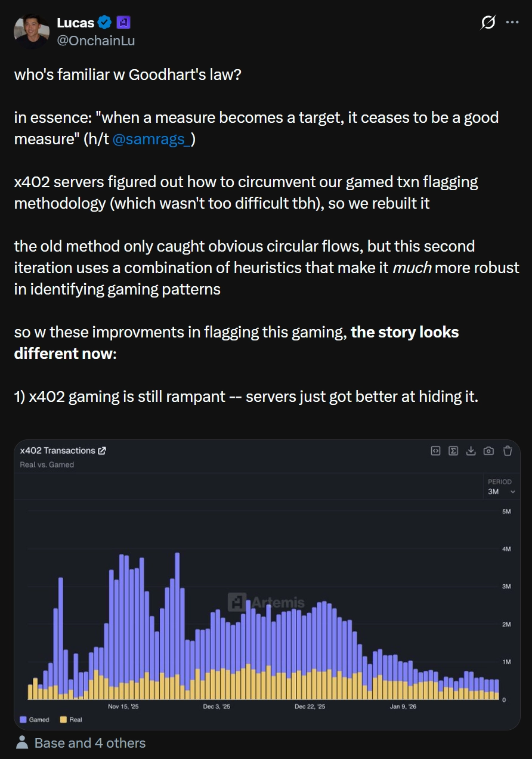Click the Grok icon on the post
Image resolution: width=532 pixels, height=759 pixels.
pos(487,23)
